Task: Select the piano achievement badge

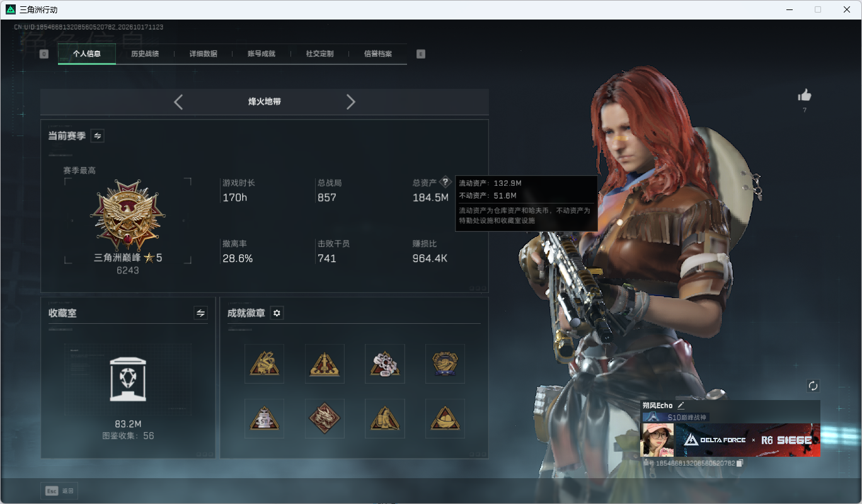Action: 264,364
